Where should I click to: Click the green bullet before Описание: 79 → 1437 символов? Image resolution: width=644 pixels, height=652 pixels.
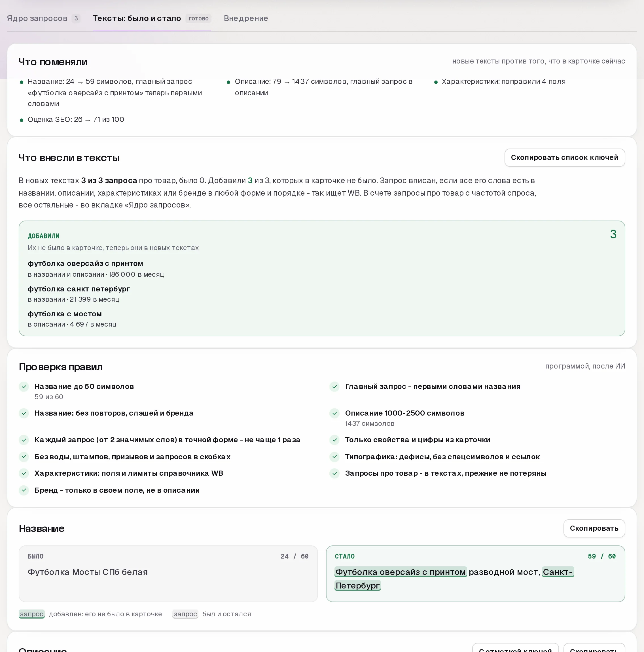pos(228,82)
